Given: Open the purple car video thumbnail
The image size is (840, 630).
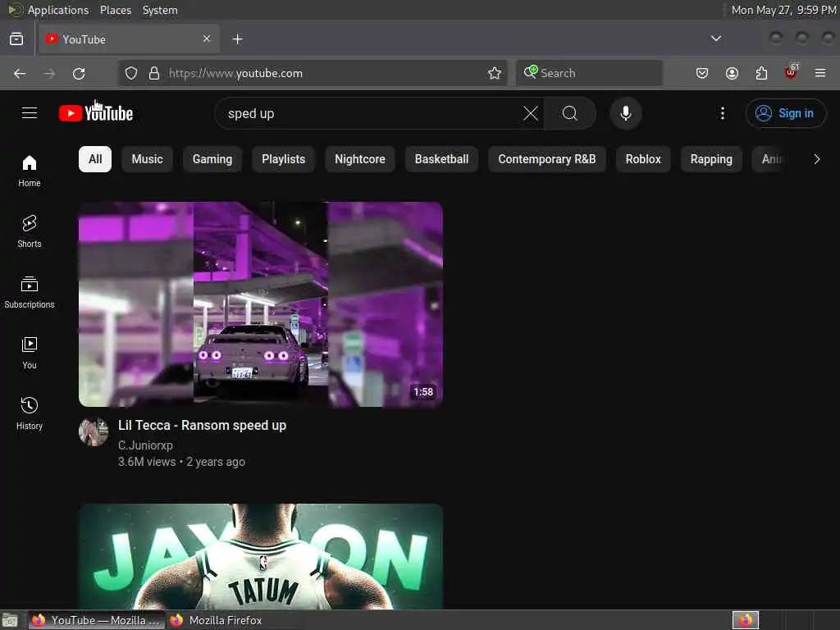Looking at the screenshot, I should 261,304.
